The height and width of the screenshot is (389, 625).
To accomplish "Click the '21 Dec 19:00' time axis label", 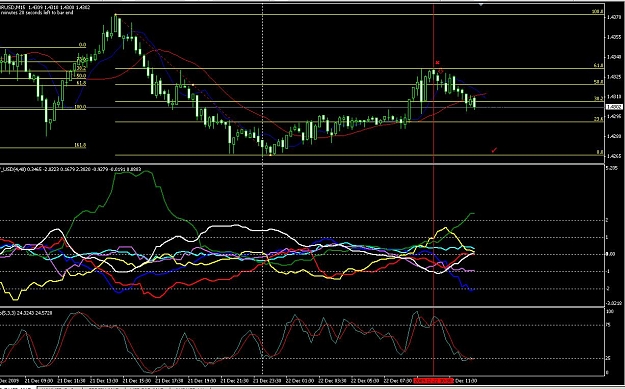I will (x=202, y=380).
